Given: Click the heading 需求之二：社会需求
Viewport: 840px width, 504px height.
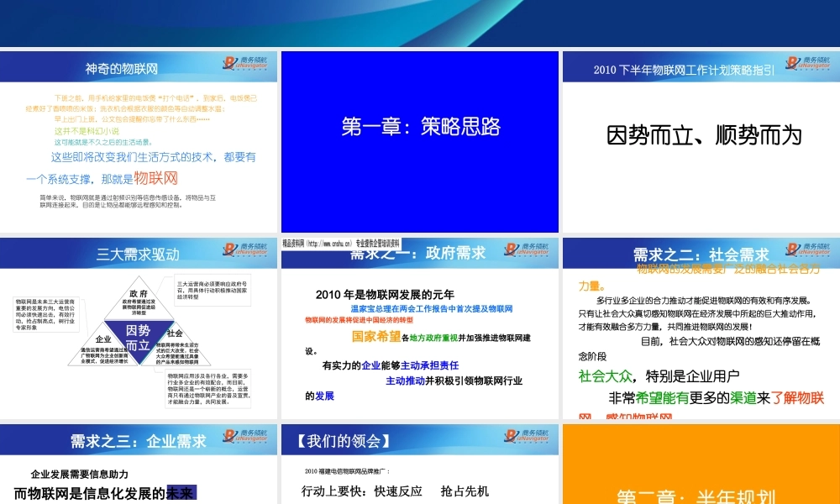Looking at the screenshot, I should (x=701, y=255).
